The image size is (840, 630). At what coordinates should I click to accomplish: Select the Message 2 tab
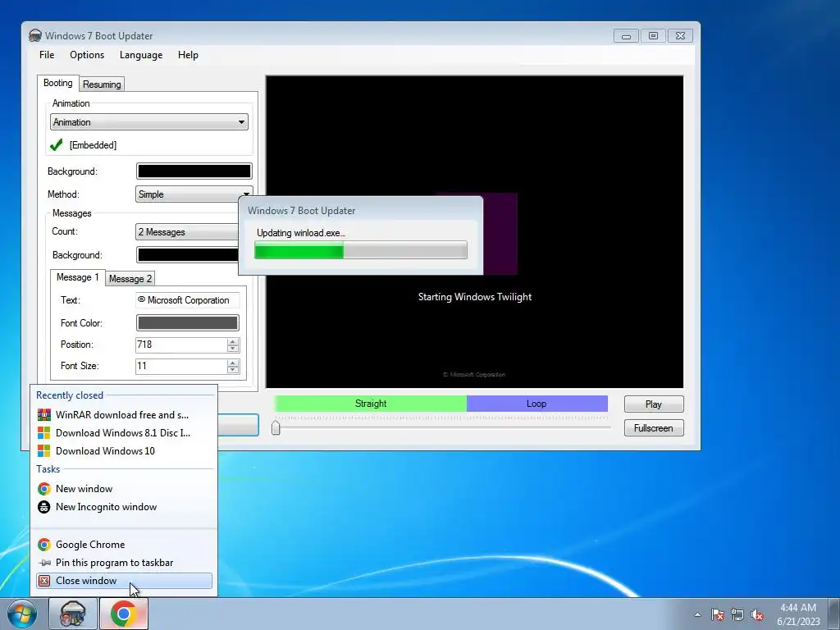click(x=130, y=279)
